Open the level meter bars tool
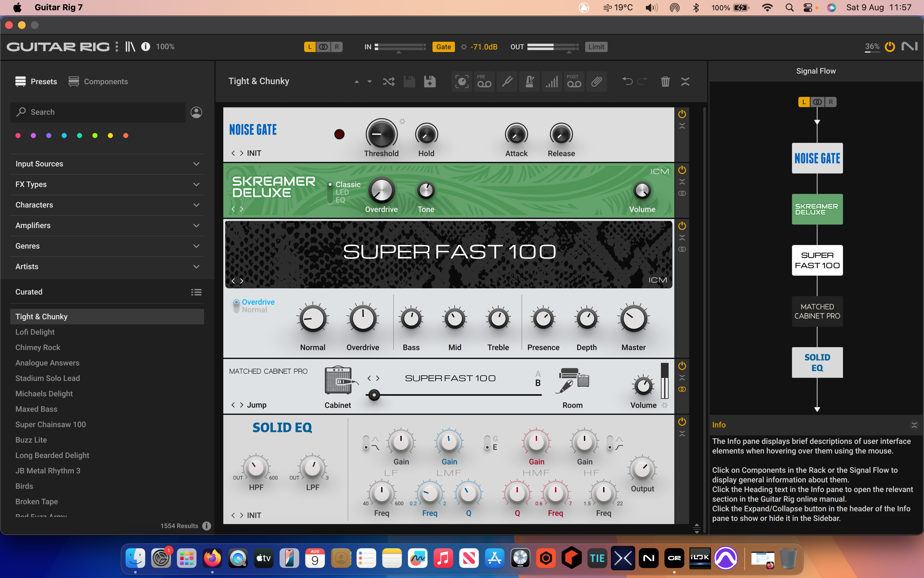Image resolution: width=924 pixels, height=578 pixels. 551,82
